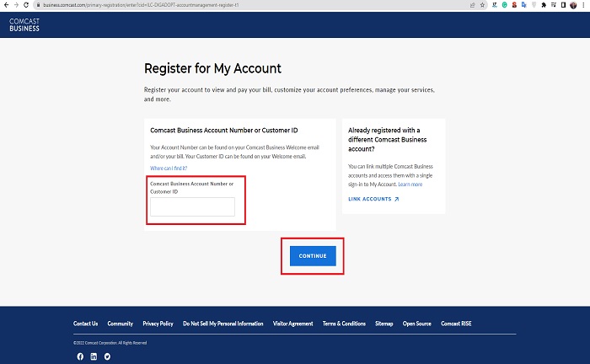Click the 'Register for My Account' heading
This screenshot has height=364, width=590.
click(212, 68)
